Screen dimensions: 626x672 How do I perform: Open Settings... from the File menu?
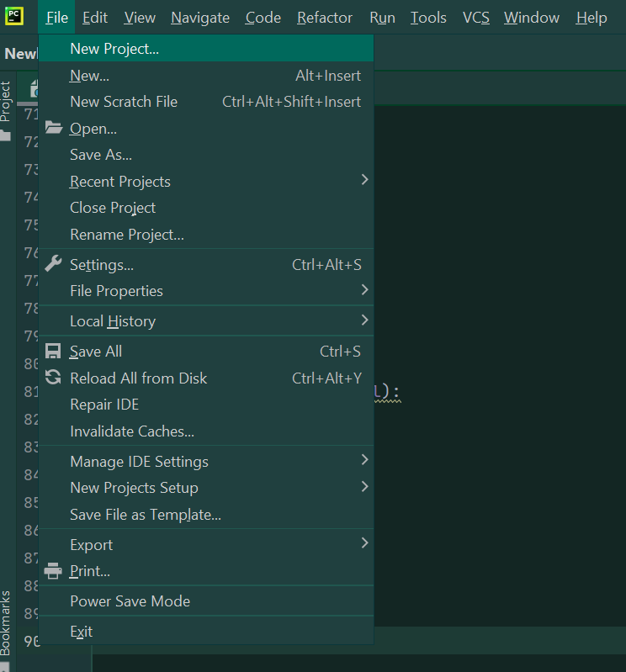tap(206, 264)
